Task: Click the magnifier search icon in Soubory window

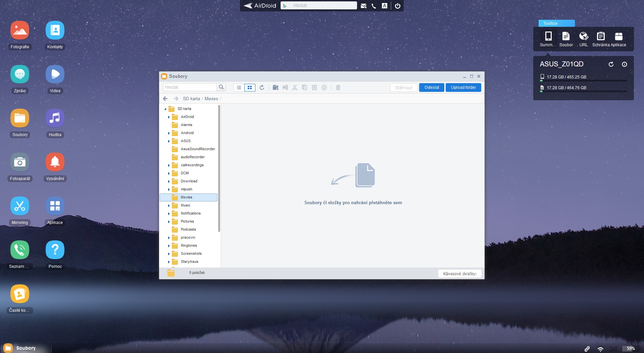Action: 221,87
